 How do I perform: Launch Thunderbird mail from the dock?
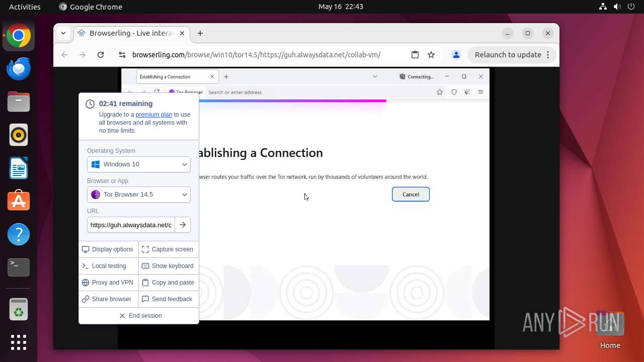19,69
